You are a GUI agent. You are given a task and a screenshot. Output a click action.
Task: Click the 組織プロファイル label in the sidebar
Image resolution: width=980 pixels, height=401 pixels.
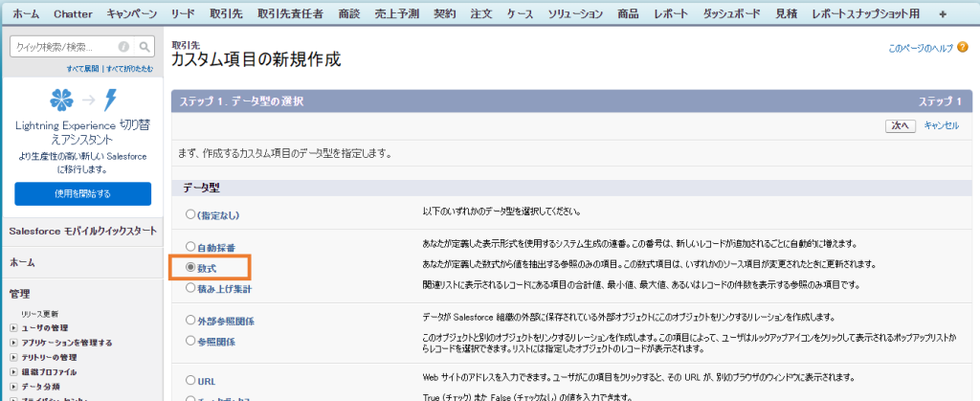pyautogui.click(x=49, y=372)
